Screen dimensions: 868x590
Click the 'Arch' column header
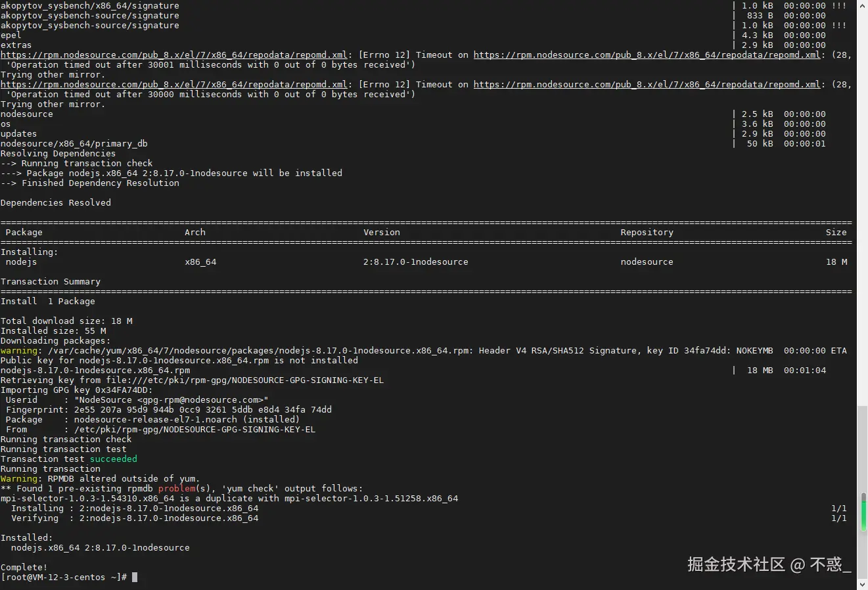tap(195, 233)
